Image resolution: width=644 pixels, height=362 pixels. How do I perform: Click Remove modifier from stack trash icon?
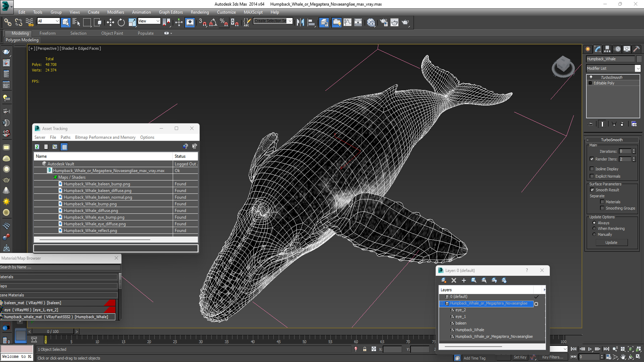pyautogui.click(x=622, y=124)
